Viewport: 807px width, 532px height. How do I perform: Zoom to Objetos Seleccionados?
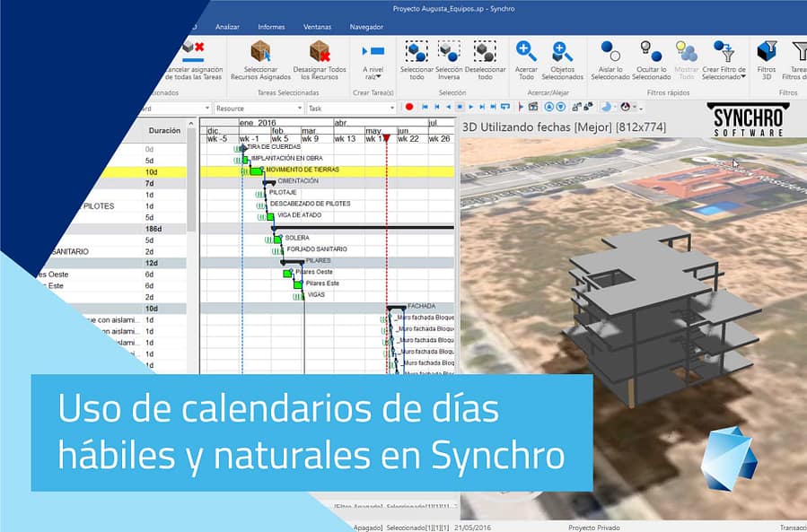562,60
